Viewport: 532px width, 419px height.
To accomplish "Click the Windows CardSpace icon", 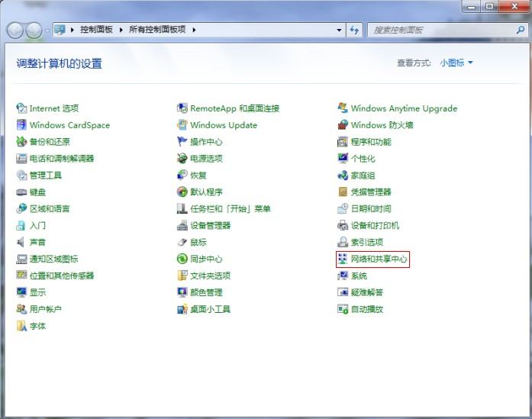I will 21,125.
